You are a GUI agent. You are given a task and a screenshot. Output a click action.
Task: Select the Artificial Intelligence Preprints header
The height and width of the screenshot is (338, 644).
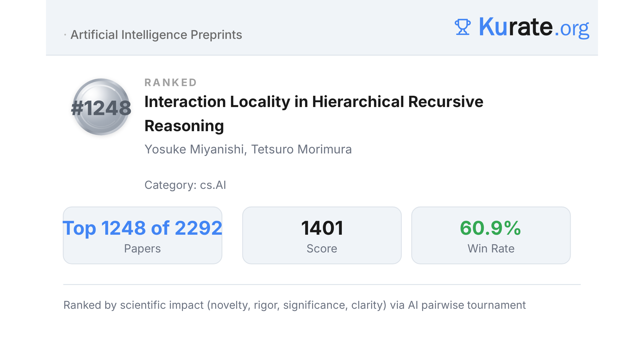point(156,35)
